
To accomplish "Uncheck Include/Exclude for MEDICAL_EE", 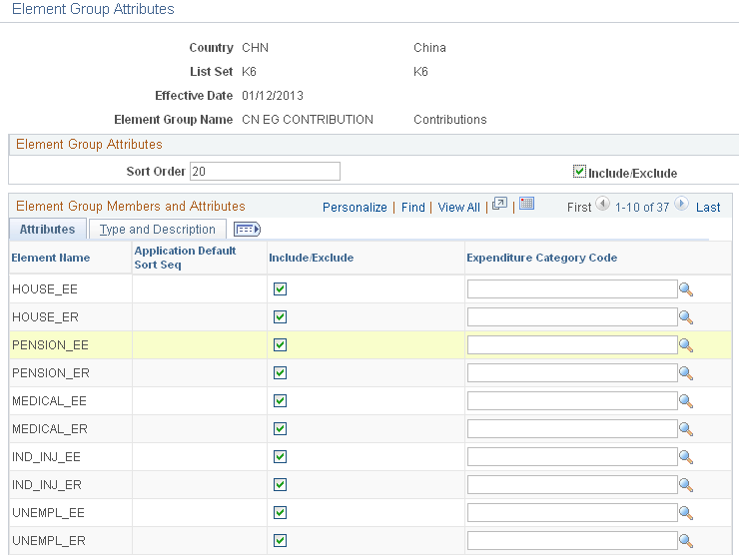I will [x=280, y=401].
